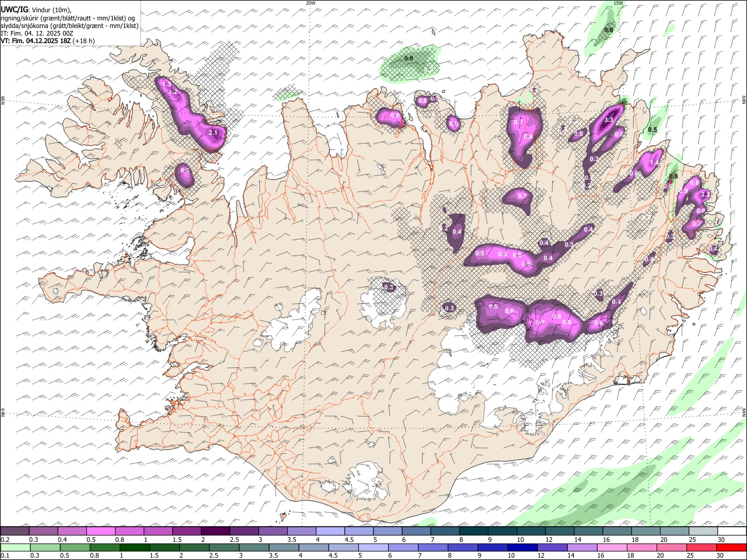Select upper legend swatch between 8 and 9
Screen dimensions: 747x560
473,531
